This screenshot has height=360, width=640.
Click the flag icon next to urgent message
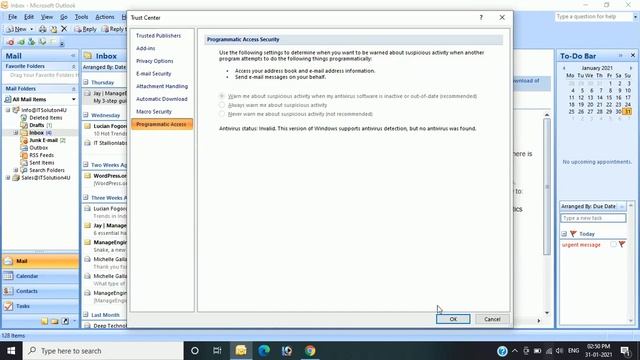click(622, 244)
